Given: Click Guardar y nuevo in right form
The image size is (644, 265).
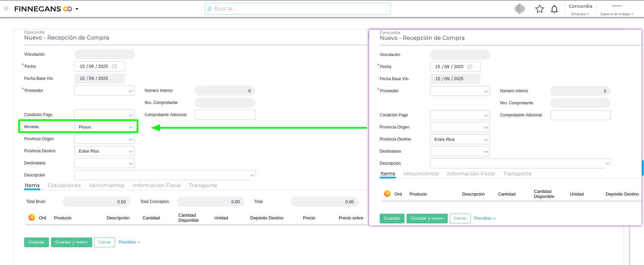Looking at the screenshot, I should pyautogui.click(x=427, y=218).
